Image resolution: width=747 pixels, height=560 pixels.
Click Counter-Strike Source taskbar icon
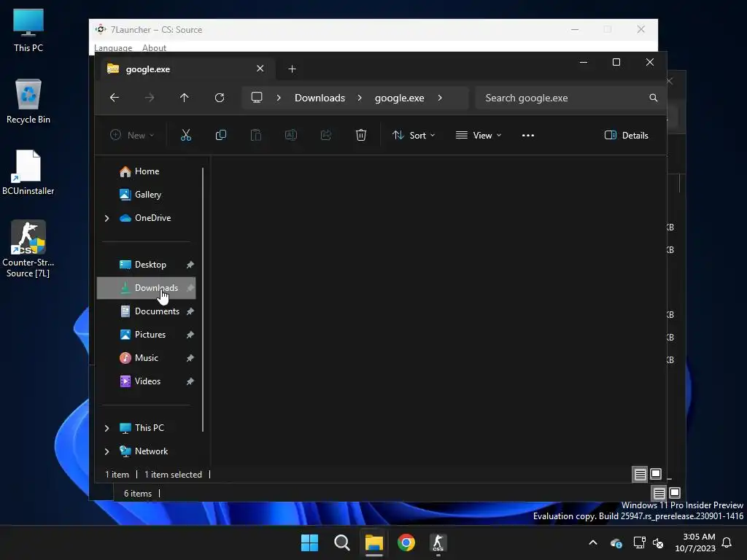438,542
